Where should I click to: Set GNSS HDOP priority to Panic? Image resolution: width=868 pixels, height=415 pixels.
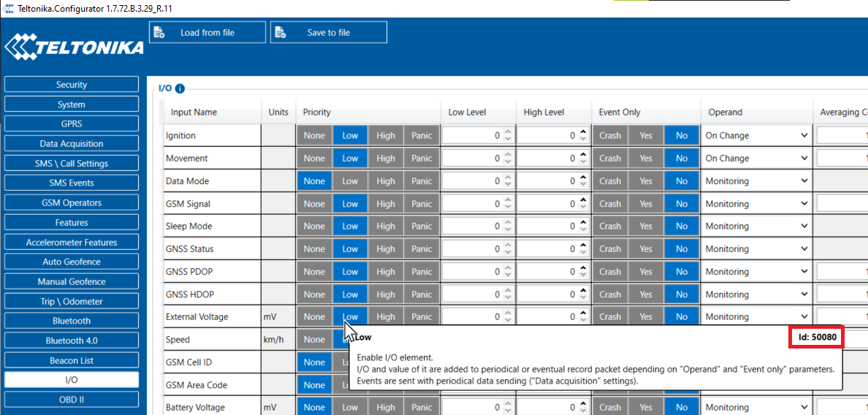(x=422, y=294)
